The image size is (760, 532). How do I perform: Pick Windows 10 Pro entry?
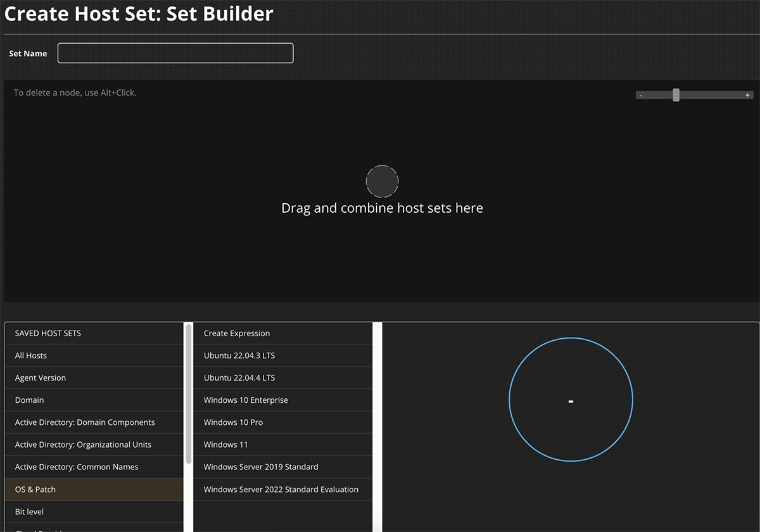pyautogui.click(x=283, y=422)
